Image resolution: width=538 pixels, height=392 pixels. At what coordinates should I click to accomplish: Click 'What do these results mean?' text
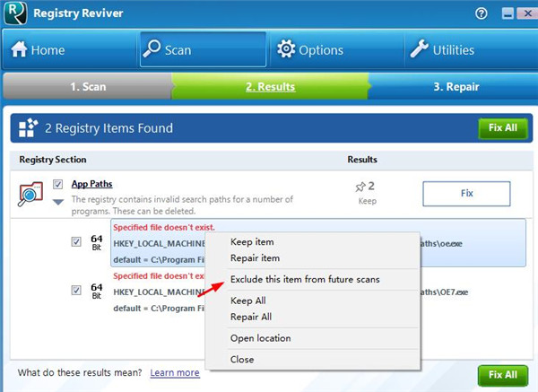80,372
